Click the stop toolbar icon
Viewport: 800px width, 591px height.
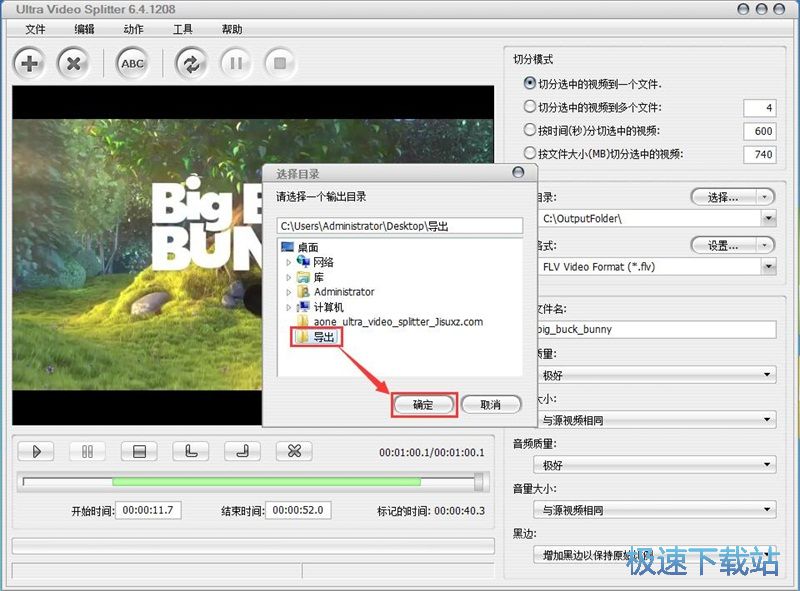click(x=280, y=64)
